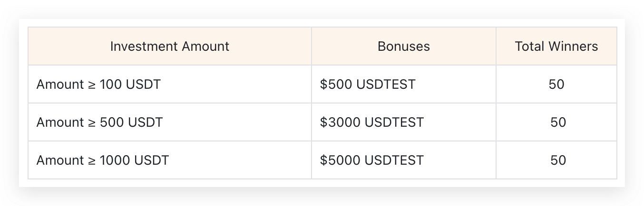Click the "$3000 USDTEST" bonus cell
This screenshot has width=644, height=206.
coord(371,122)
